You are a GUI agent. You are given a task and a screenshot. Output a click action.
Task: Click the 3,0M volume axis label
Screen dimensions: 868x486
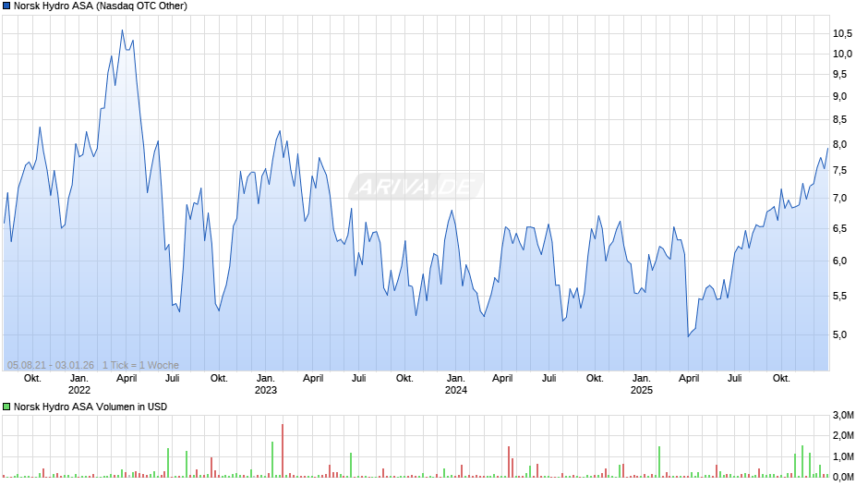click(843, 415)
